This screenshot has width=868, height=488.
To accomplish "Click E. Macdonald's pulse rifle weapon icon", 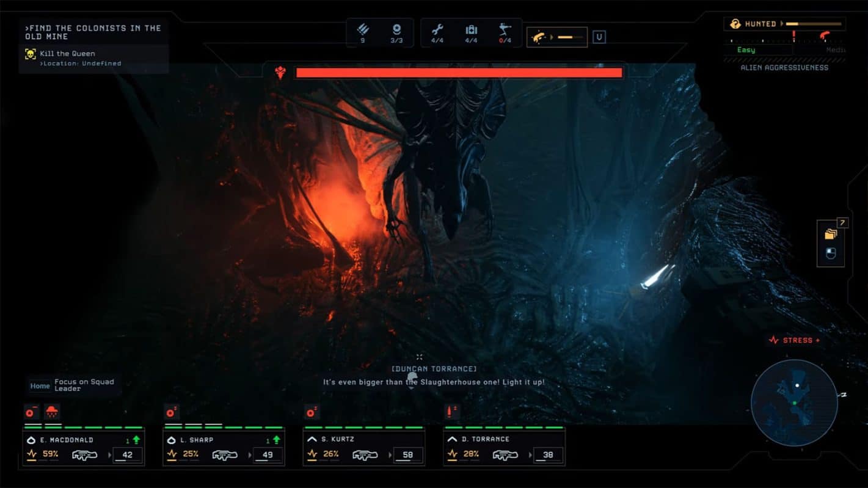I will click(85, 455).
